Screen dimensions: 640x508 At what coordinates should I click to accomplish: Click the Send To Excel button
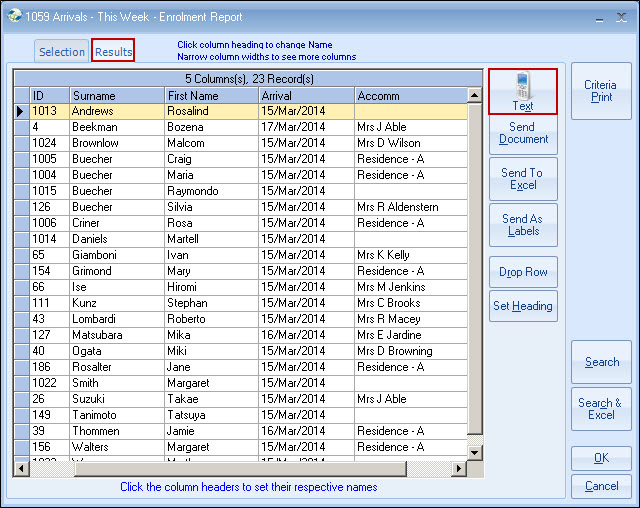coord(523,179)
